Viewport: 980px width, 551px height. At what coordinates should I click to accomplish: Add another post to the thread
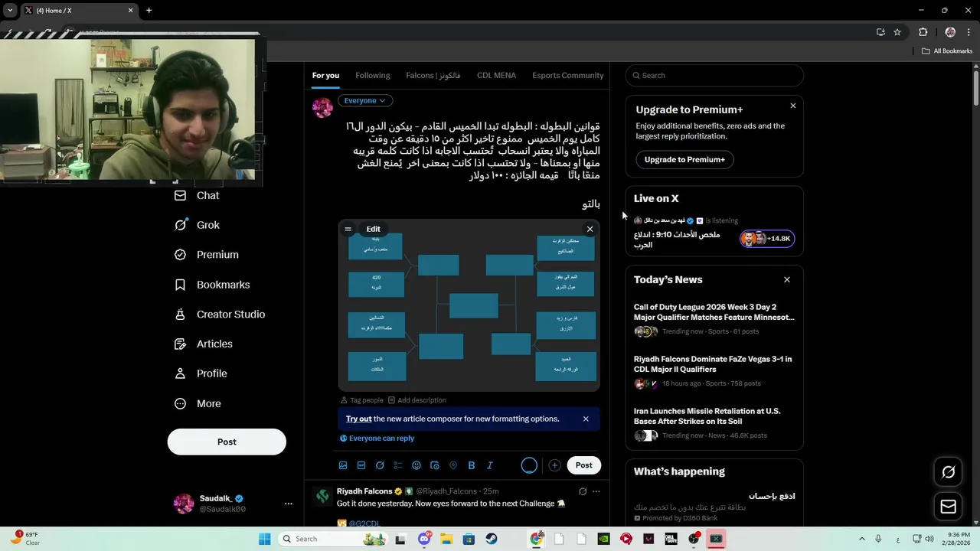(554, 465)
